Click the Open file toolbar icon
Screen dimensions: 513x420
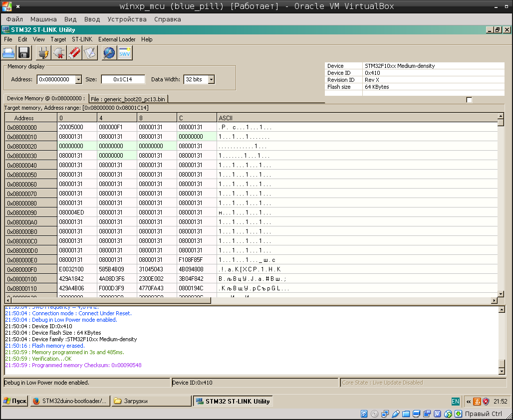(x=8, y=53)
